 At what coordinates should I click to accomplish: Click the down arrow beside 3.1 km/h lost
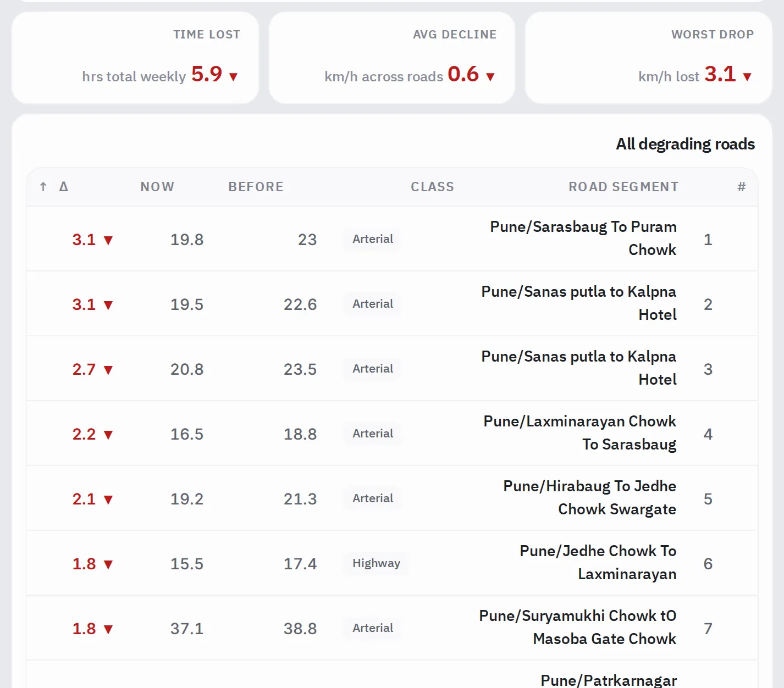coord(747,77)
